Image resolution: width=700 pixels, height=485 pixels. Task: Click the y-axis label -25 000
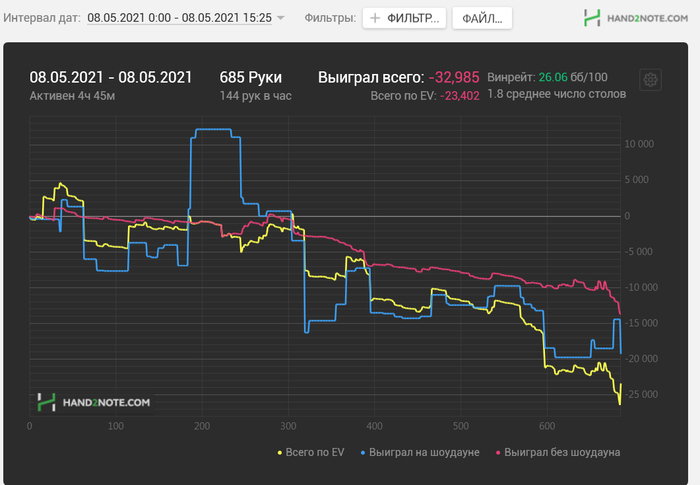(x=641, y=394)
